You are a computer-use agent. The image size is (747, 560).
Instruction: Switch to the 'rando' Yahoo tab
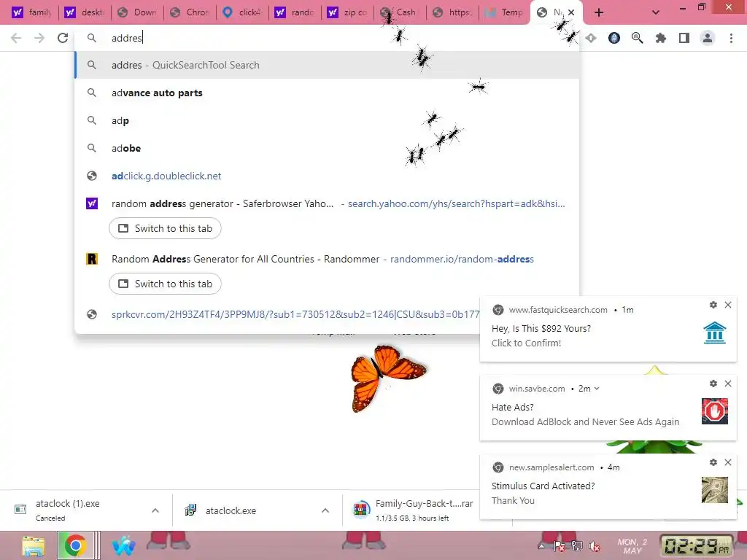(x=295, y=12)
